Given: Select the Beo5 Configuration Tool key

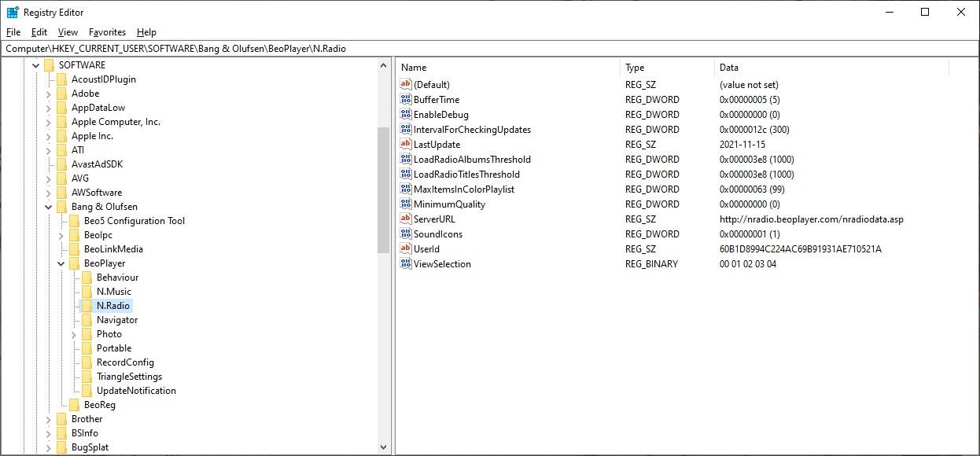Looking at the screenshot, I should (x=134, y=221).
